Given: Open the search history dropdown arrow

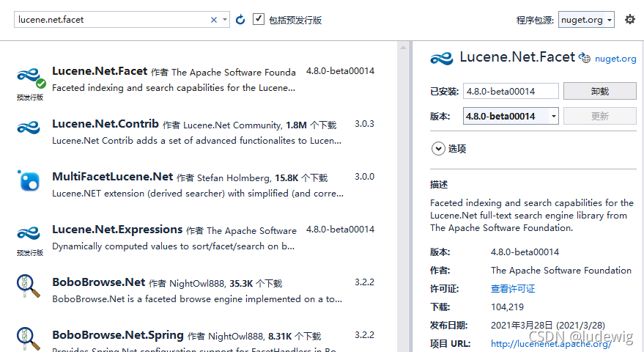Looking at the screenshot, I should coord(225,20).
